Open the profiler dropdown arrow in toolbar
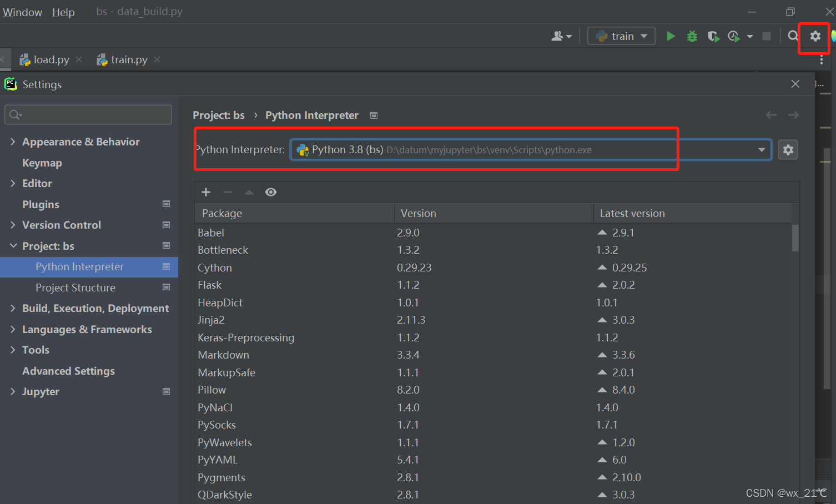This screenshot has width=836, height=504. click(750, 37)
